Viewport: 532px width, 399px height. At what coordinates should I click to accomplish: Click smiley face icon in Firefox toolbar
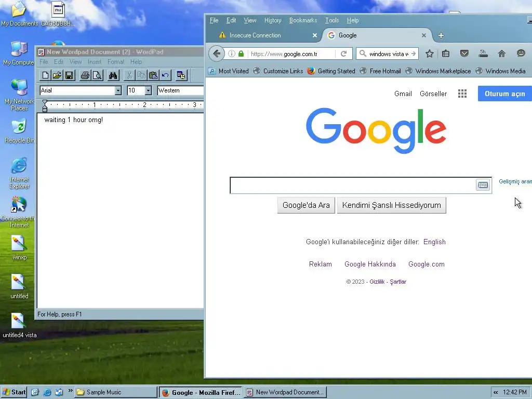pos(521,54)
